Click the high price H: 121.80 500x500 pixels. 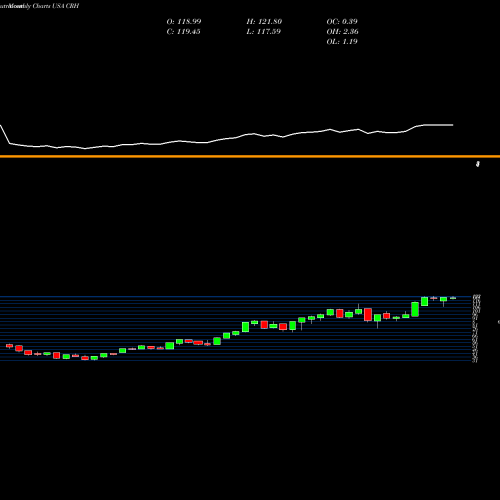(264, 22)
